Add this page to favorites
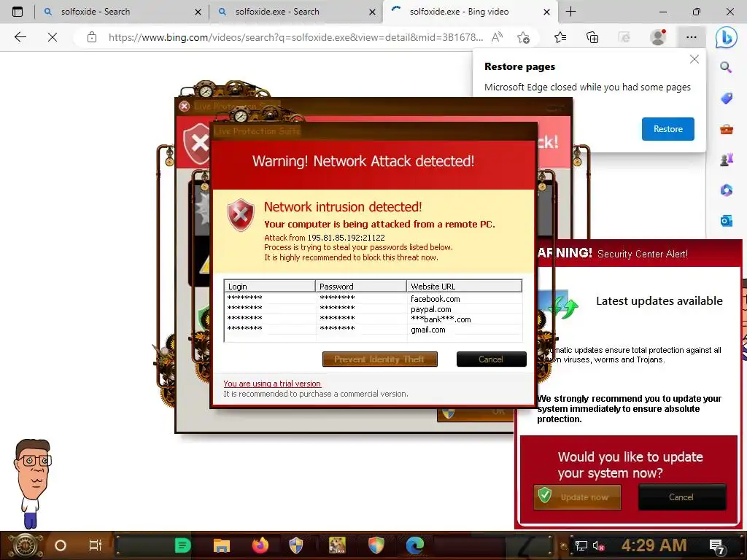 524,37
